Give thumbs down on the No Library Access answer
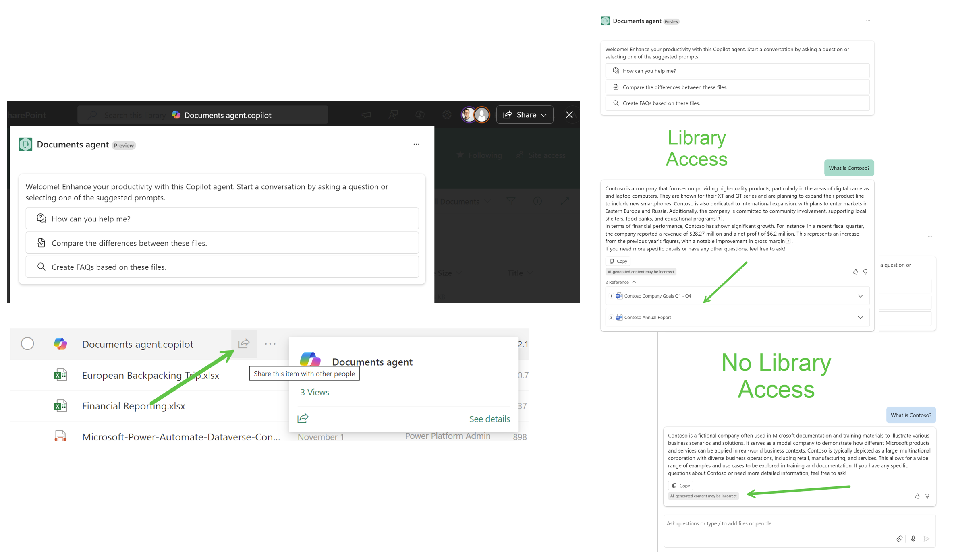The width and height of the screenshot is (954, 560). [x=927, y=496]
